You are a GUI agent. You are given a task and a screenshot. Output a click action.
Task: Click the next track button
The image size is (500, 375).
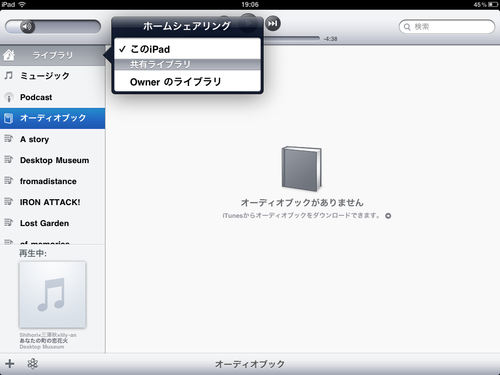273,23
